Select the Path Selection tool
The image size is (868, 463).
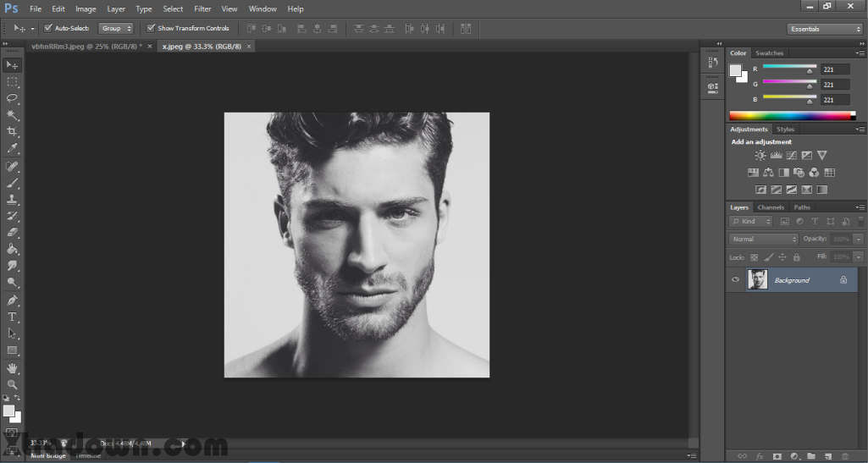pos(12,333)
